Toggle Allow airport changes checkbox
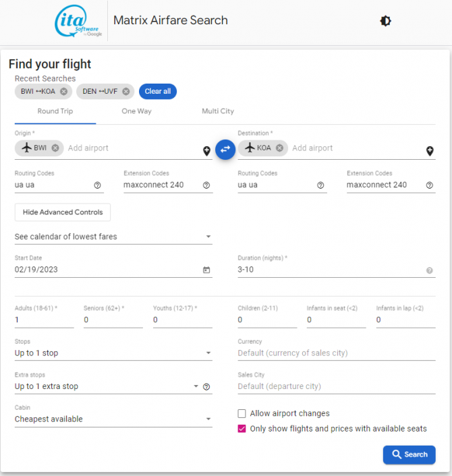Screen dimensions: 452x476 (x=242, y=413)
